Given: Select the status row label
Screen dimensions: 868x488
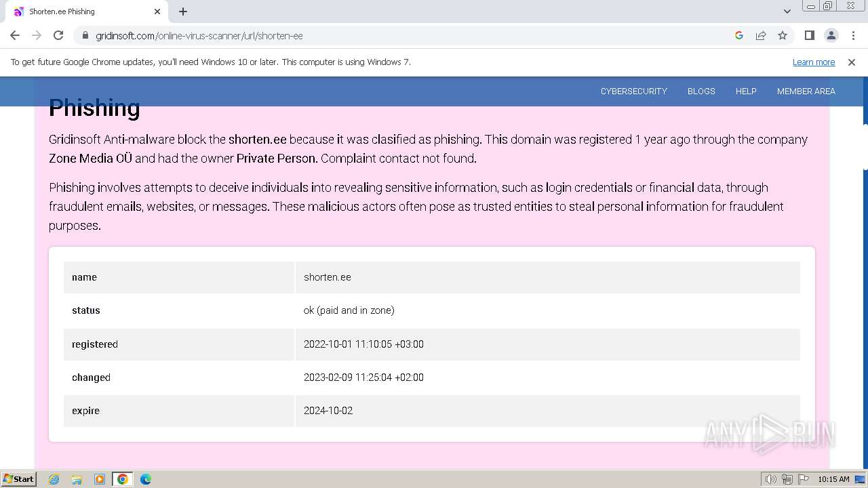Looking at the screenshot, I should pos(86,310).
